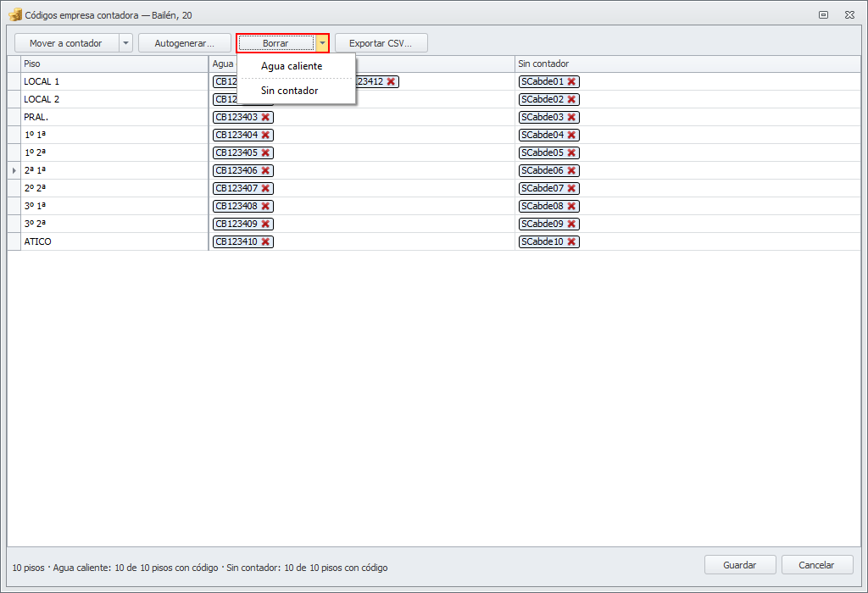Click the Borrar button
Screen dimensions: 868x593
click(276, 43)
